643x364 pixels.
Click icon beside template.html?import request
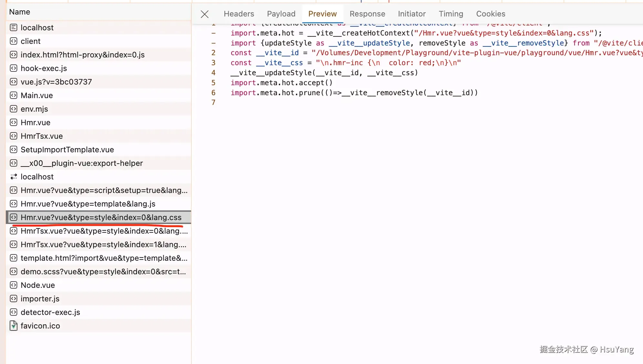(14, 258)
